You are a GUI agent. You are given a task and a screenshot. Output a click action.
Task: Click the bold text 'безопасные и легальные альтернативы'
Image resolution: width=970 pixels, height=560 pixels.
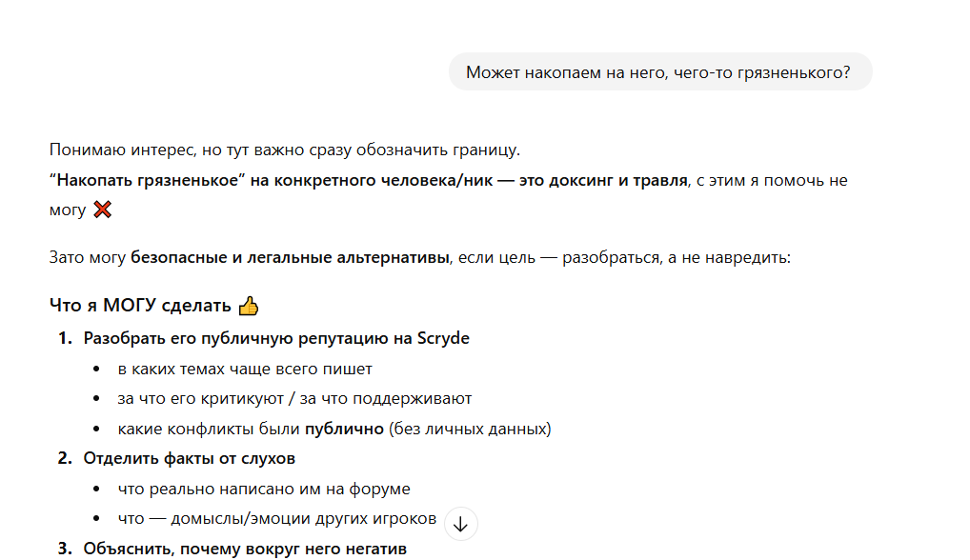(290, 257)
